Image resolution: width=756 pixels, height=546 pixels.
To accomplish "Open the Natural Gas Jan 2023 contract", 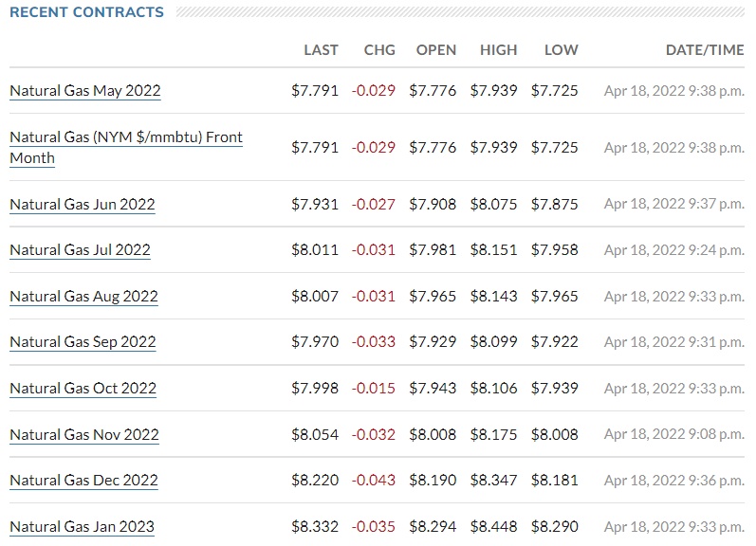I will pos(82,527).
